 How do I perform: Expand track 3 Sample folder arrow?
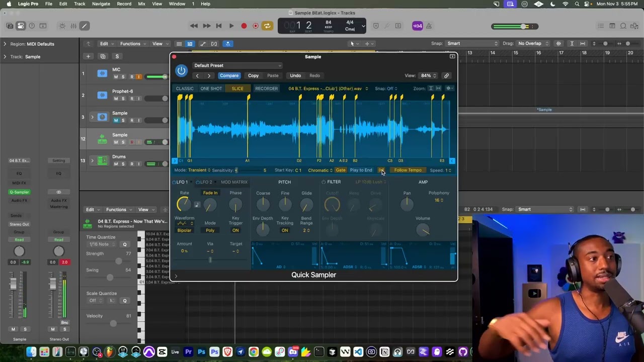(92, 117)
